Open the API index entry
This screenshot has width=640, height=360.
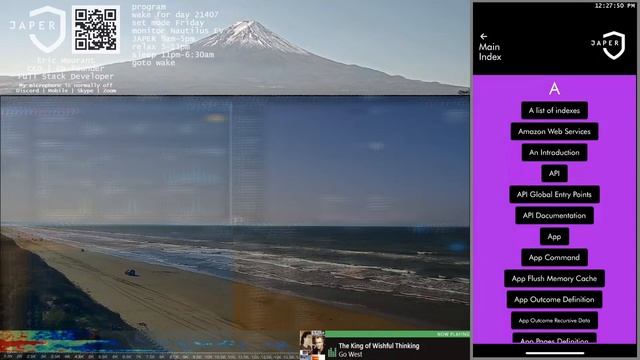click(554, 173)
